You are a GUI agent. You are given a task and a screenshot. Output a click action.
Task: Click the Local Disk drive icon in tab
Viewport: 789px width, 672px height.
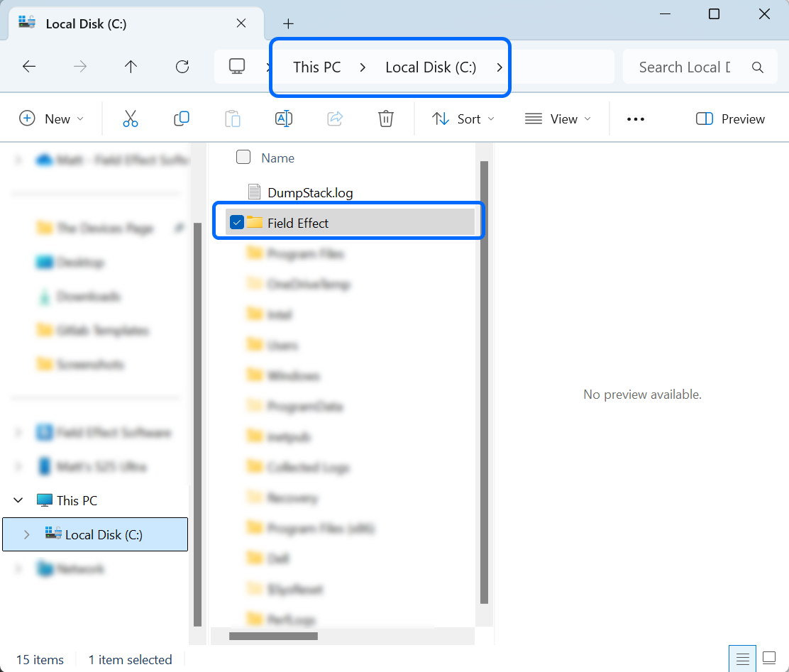[27, 23]
